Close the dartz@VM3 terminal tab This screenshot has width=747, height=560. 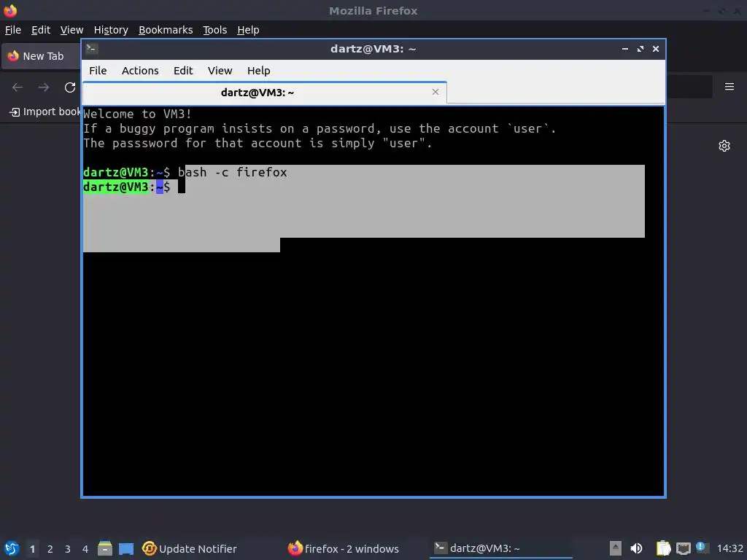click(x=435, y=92)
